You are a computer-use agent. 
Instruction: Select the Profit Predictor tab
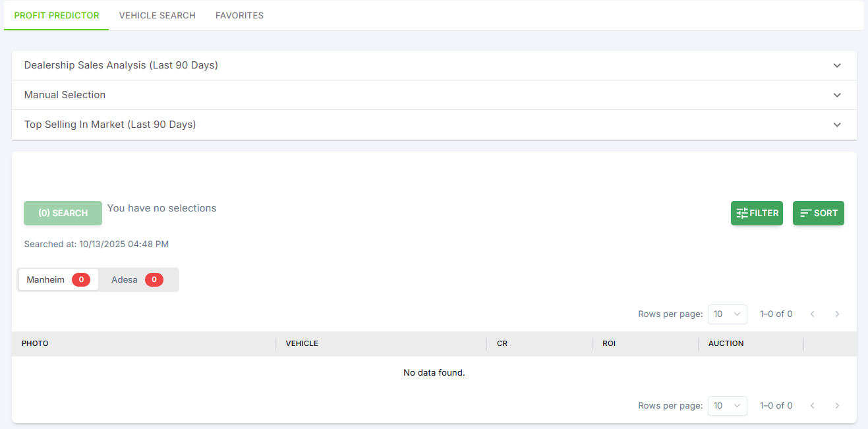[x=57, y=15]
